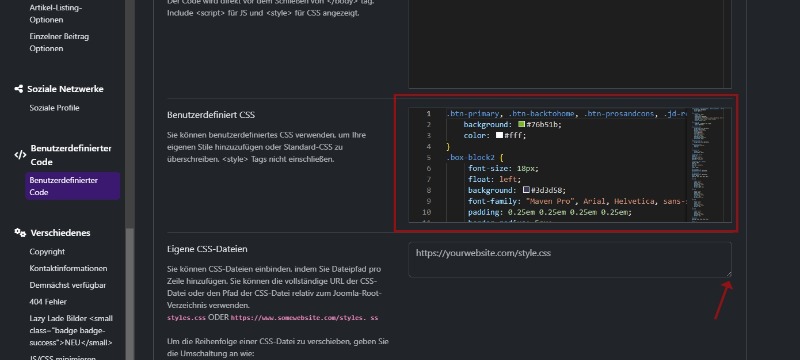The image size is (800, 360).
Task: Click the somewebsite.com/styles example URL
Action: [304, 318]
